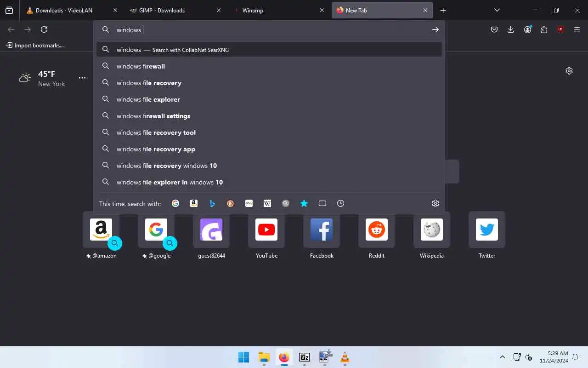Search history using the clock icon
The height and width of the screenshot is (368, 588).
pos(341,203)
